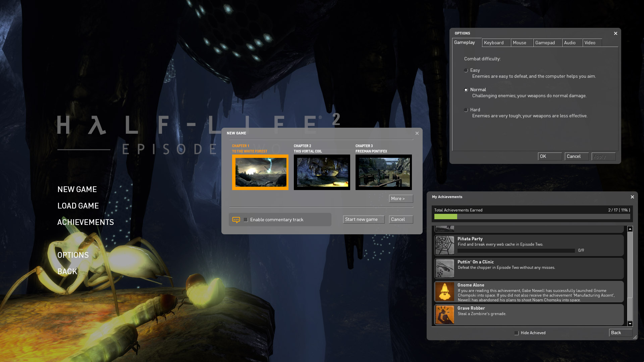
Task: Click the Piñata Party spider web icon
Action: [x=444, y=245]
